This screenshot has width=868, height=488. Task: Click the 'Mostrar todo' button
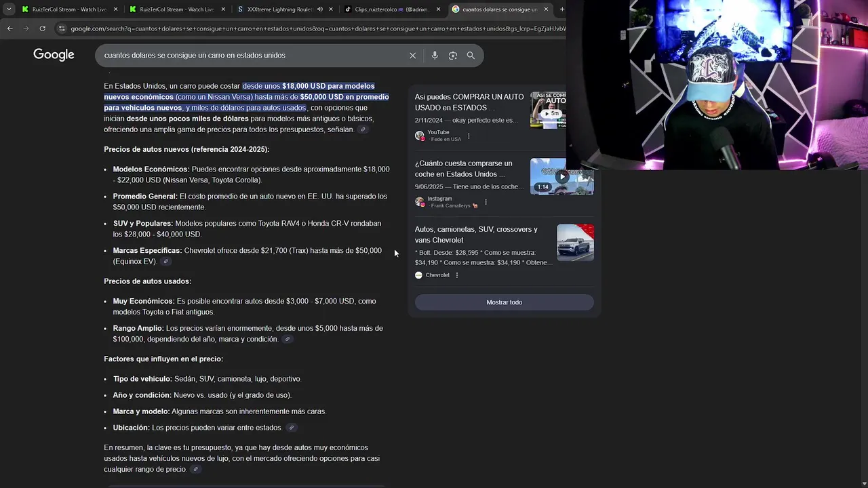[x=504, y=302]
